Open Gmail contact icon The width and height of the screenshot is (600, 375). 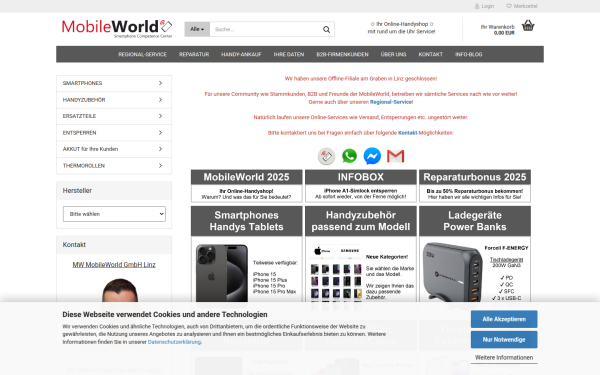coord(395,156)
